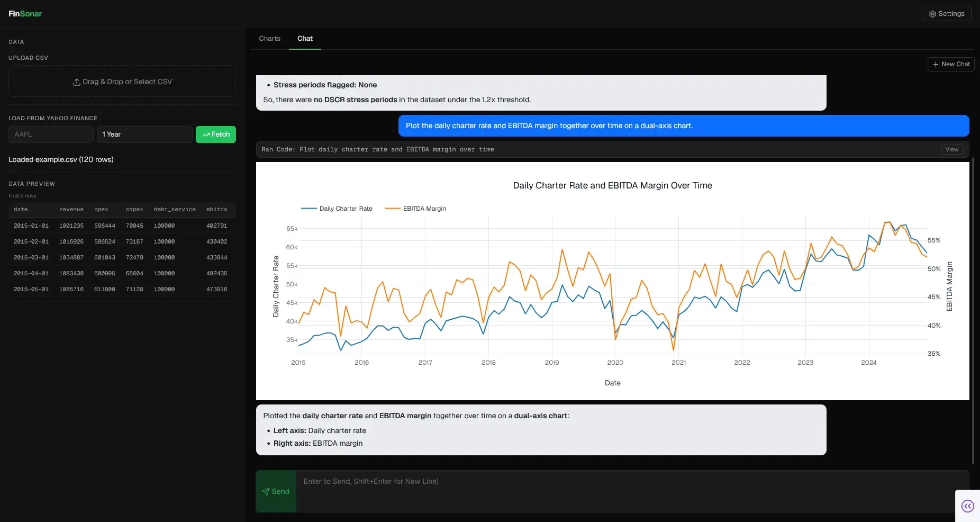Toggle Daily Charter Rate legend entry
The image size is (980, 522).
pos(337,209)
